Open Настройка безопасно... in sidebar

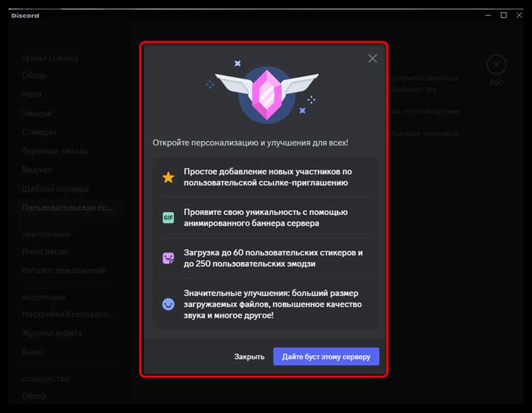point(67,314)
